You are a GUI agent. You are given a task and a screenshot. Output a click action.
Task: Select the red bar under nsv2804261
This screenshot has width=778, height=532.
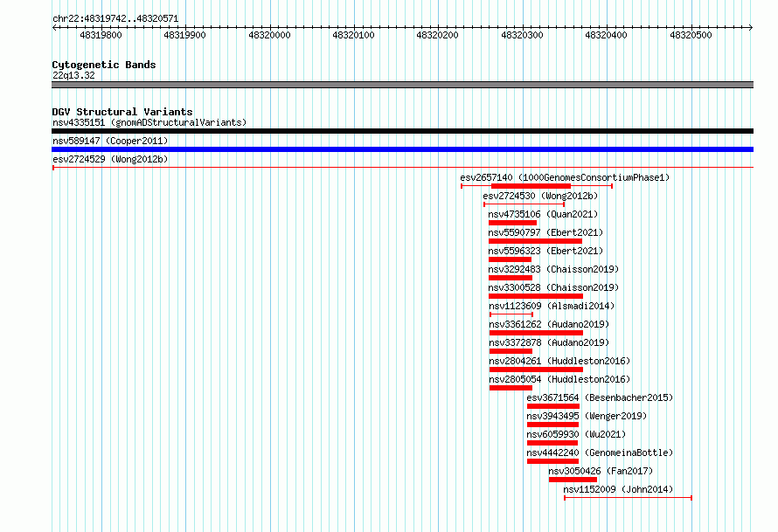click(536, 370)
